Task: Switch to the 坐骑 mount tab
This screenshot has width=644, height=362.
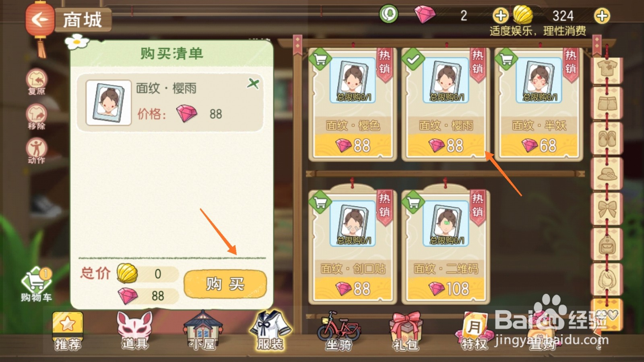Action: (x=339, y=331)
